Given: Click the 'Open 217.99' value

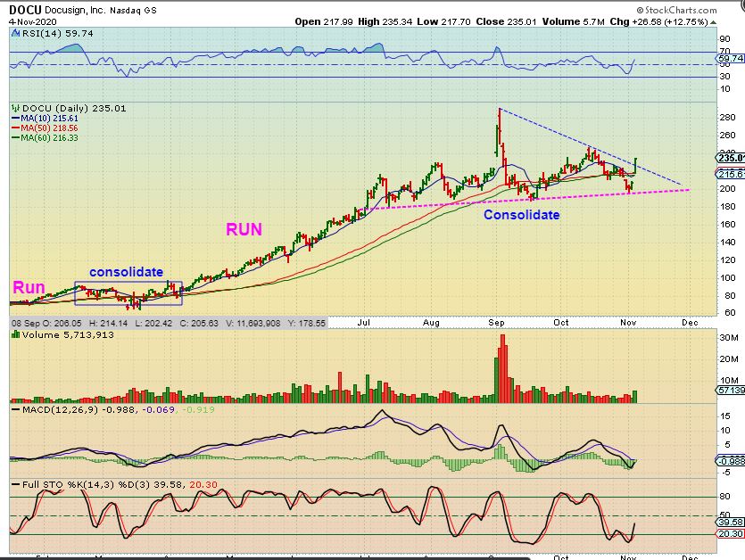Looking at the screenshot, I should [324, 22].
